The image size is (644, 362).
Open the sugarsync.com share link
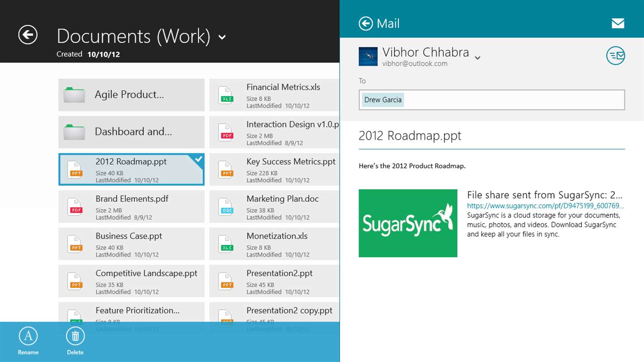coord(546,206)
